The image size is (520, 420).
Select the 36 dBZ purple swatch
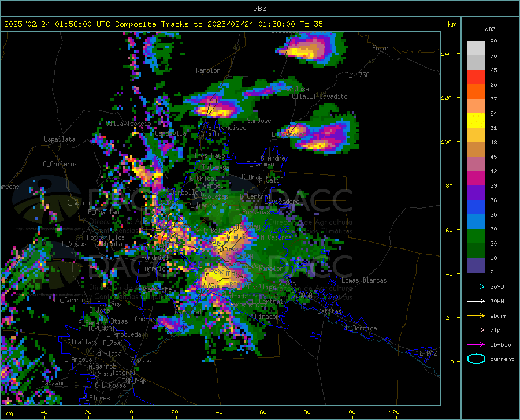pos(476,193)
